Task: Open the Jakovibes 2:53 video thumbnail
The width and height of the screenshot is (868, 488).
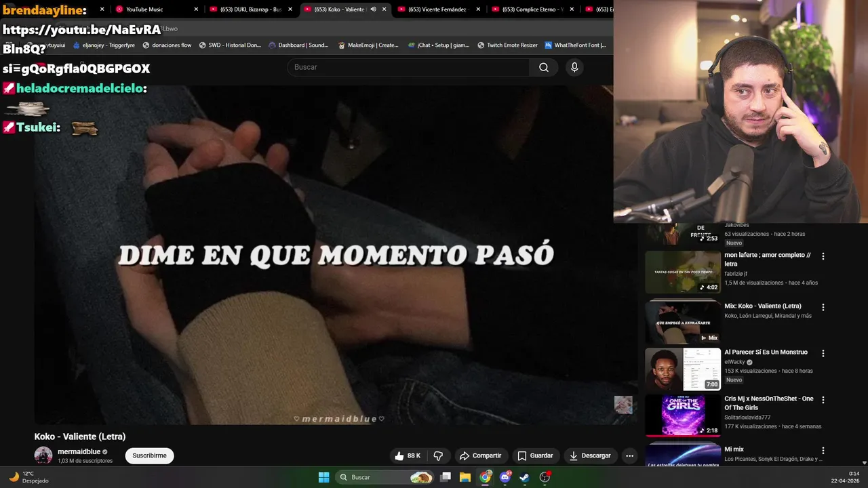Action: click(683, 234)
